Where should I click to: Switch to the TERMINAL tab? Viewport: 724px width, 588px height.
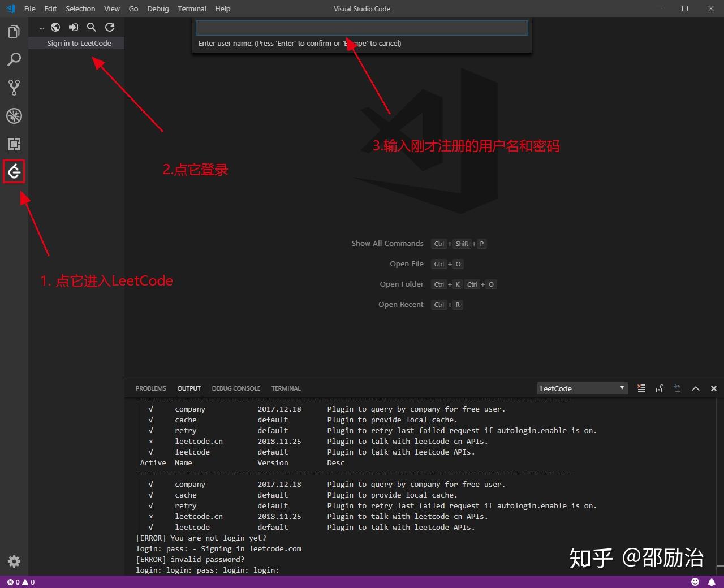coord(286,388)
